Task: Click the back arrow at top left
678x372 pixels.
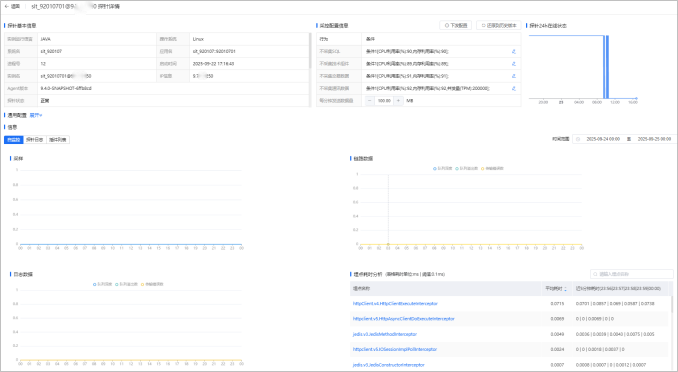Action: tap(6, 6)
